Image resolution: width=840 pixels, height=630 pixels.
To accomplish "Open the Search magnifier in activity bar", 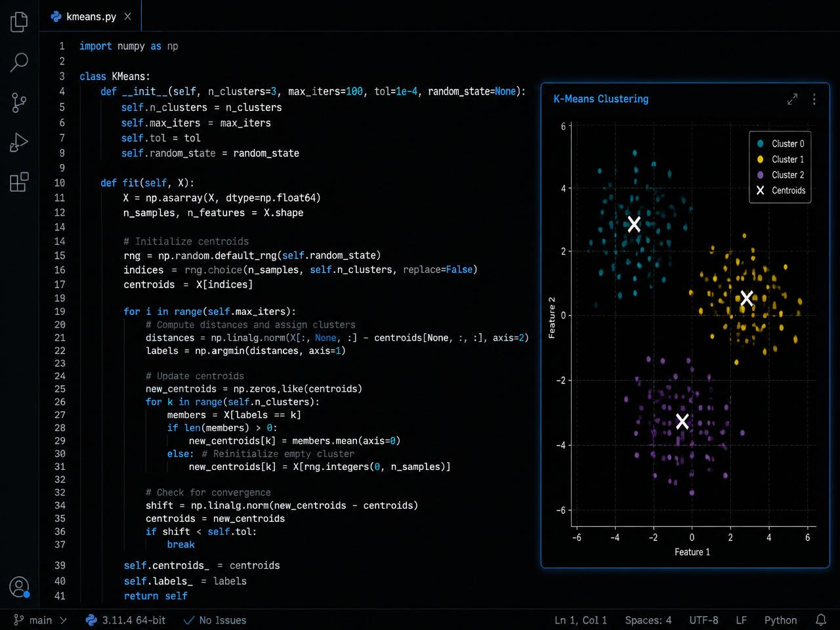I will pos(20,62).
